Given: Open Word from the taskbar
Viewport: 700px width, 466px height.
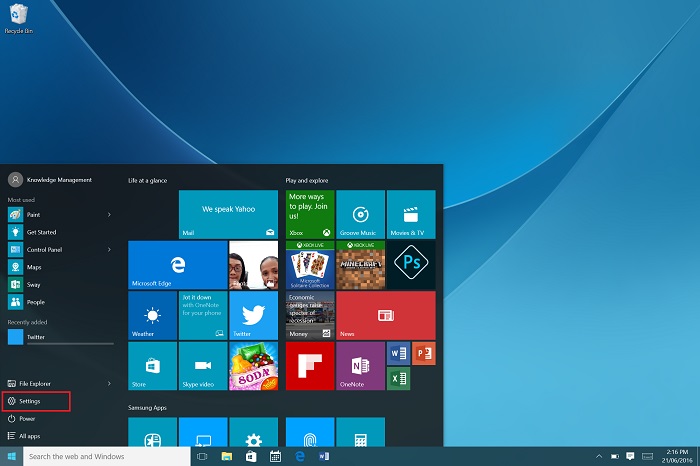Looking at the screenshot, I should point(324,456).
